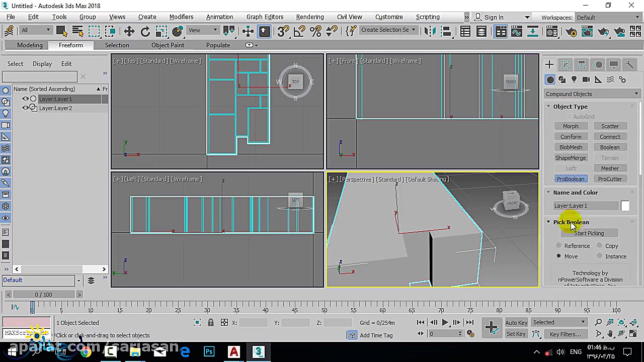The width and height of the screenshot is (644, 362).
Task: Collapse the Object Type rollout
Action: point(570,107)
